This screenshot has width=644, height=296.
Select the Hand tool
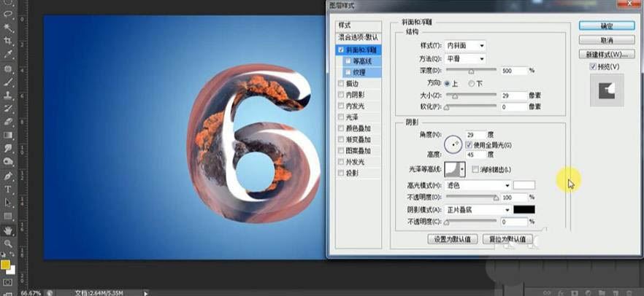pos(8,230)
